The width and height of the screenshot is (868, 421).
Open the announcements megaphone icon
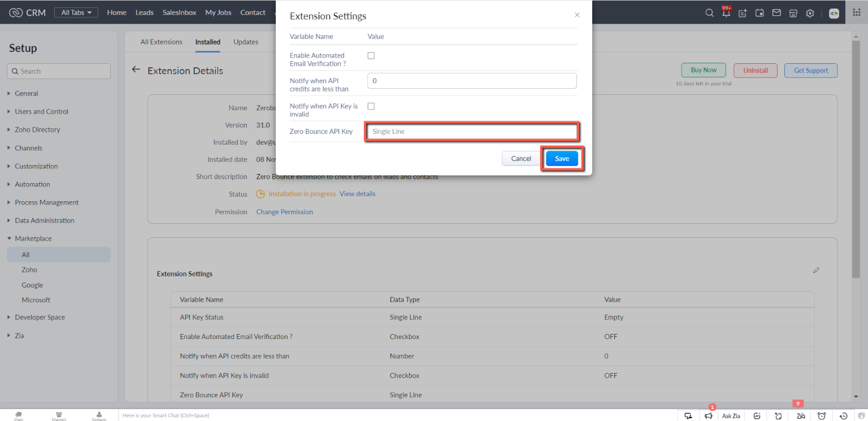pos(709,416)
